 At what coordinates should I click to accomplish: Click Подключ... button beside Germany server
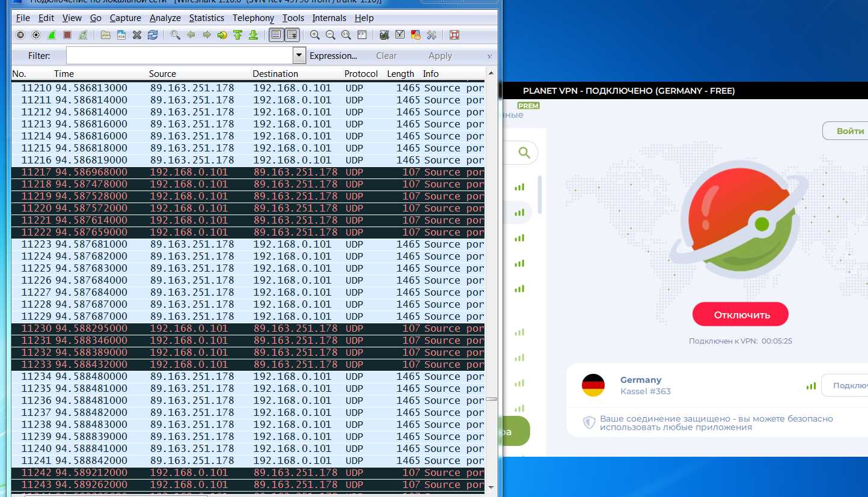(x=846, y=385)
